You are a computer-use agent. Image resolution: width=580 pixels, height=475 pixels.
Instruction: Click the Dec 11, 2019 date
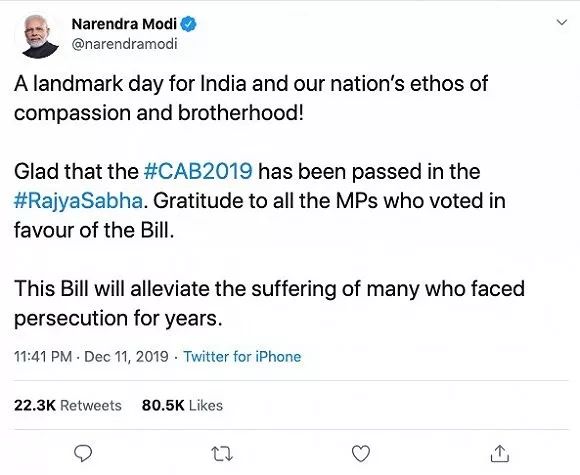point(127,357)
